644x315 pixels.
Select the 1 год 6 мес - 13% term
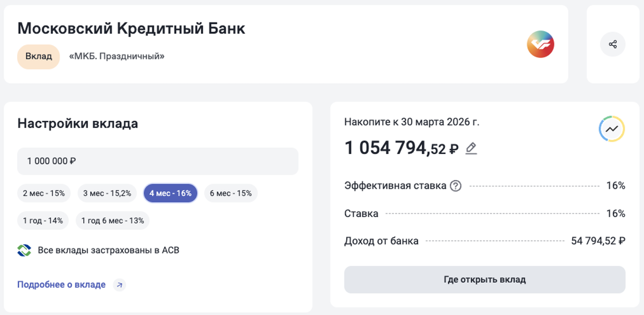tap(112, 220)
